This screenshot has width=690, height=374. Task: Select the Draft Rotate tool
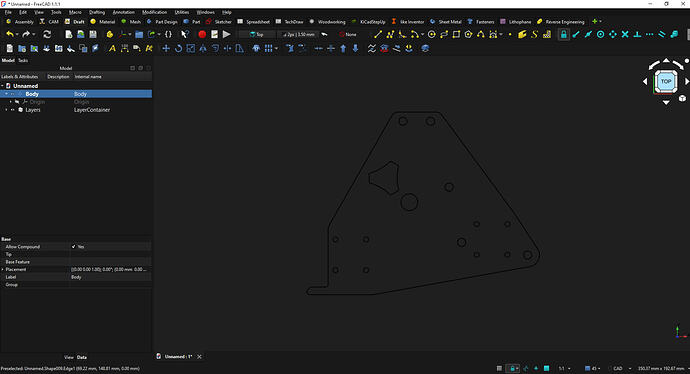[x=178, y=48]
